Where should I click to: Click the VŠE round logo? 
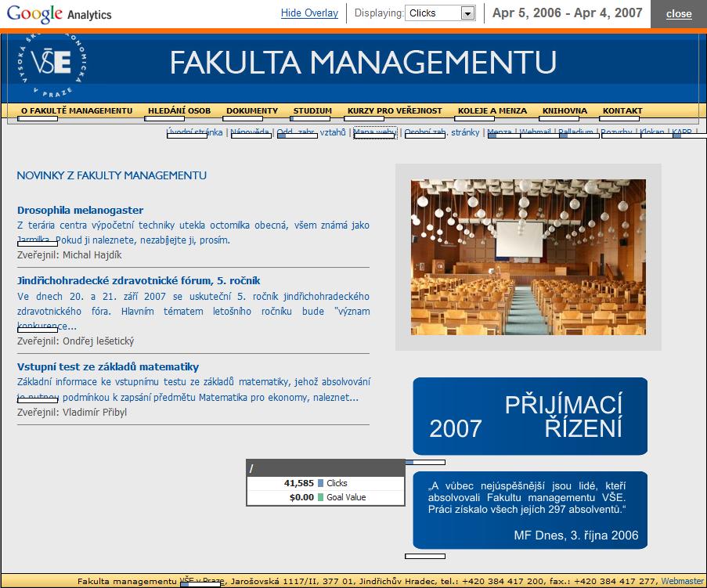click(x=52, y=64)
